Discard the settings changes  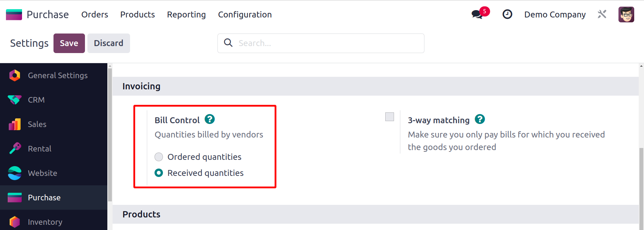(x=108, y=43)
